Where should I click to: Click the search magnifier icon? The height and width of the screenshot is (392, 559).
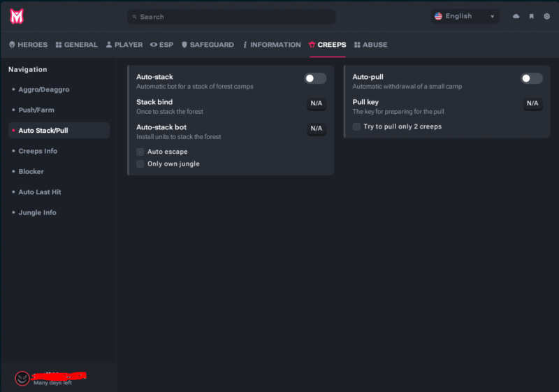click(134, 17)
